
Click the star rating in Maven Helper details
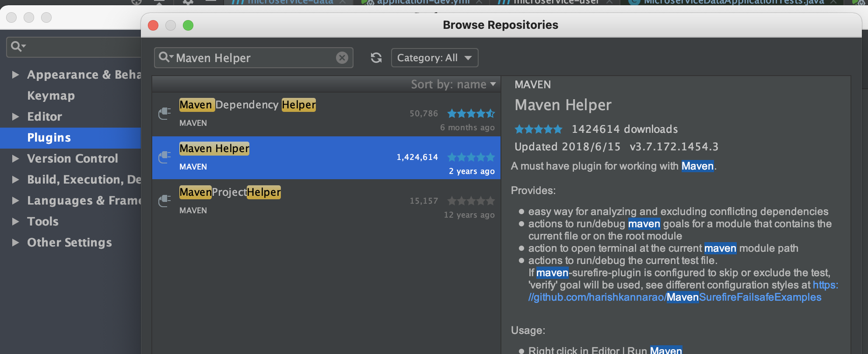(x=538, y=129)
